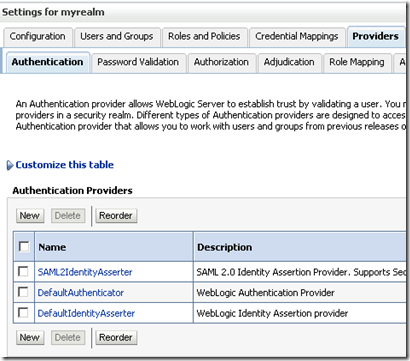This screenshot has width=410, height=361.
Task: Click the New button below the table
Action: (x=30, y=337)
